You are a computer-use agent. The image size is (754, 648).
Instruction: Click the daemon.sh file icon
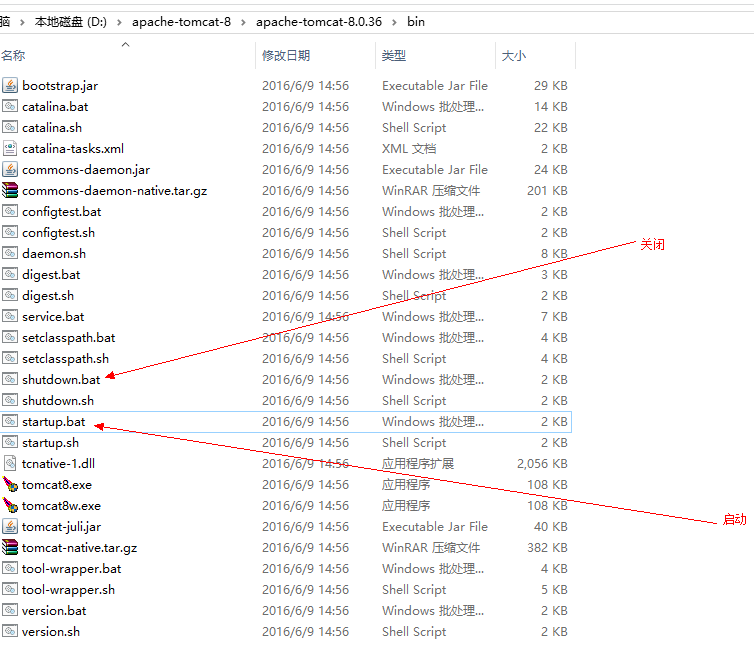[x=10, y=253]
